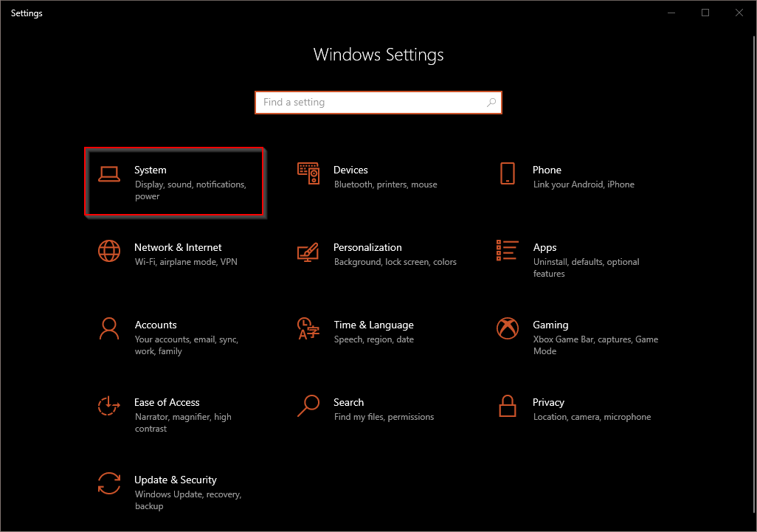Open the Gaming settings label
The image size is (757, 532).
coord(550,325)
